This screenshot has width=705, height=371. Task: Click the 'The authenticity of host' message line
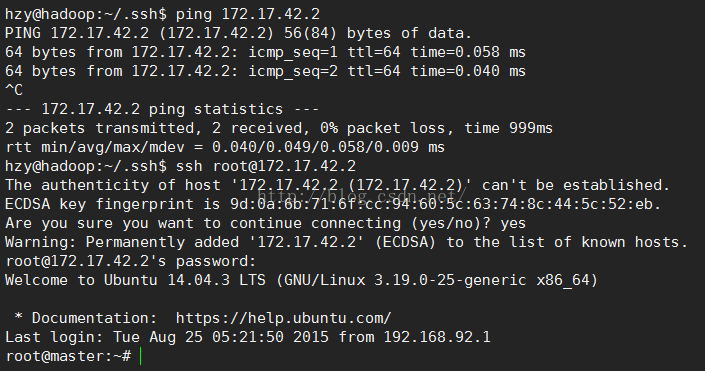tap(338, 185)
